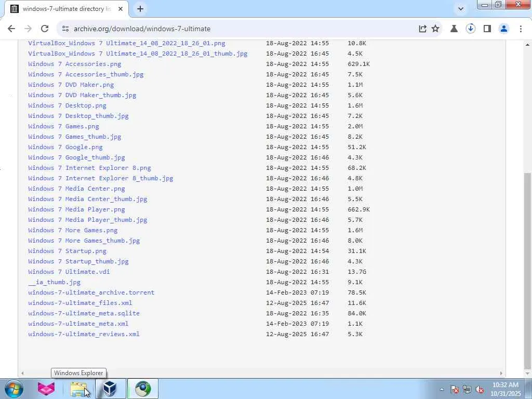Close the windows-7-ultimate directory tab

tap(121, 9)
